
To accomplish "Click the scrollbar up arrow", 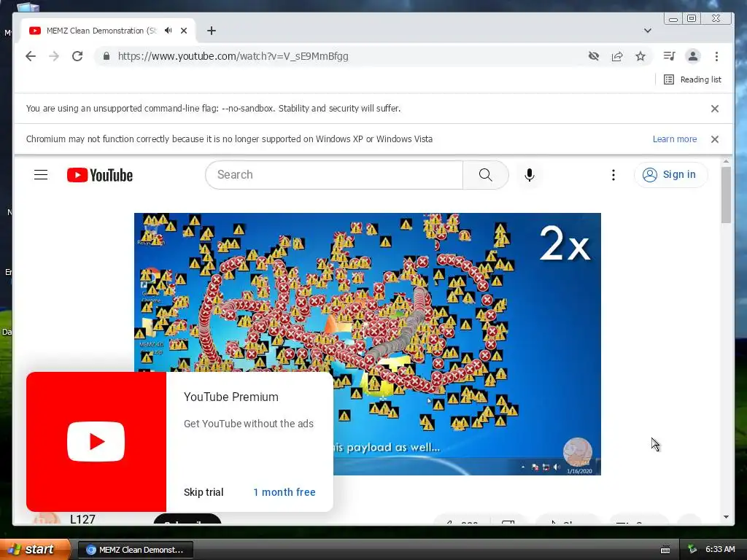I will pyautogui.click(x=726, y=162).
